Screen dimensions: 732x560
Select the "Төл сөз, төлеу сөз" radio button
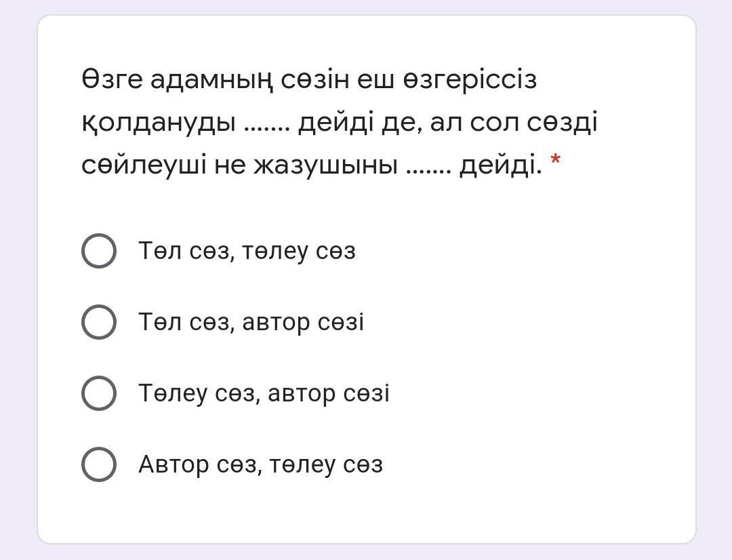click(x=99, y=251)
